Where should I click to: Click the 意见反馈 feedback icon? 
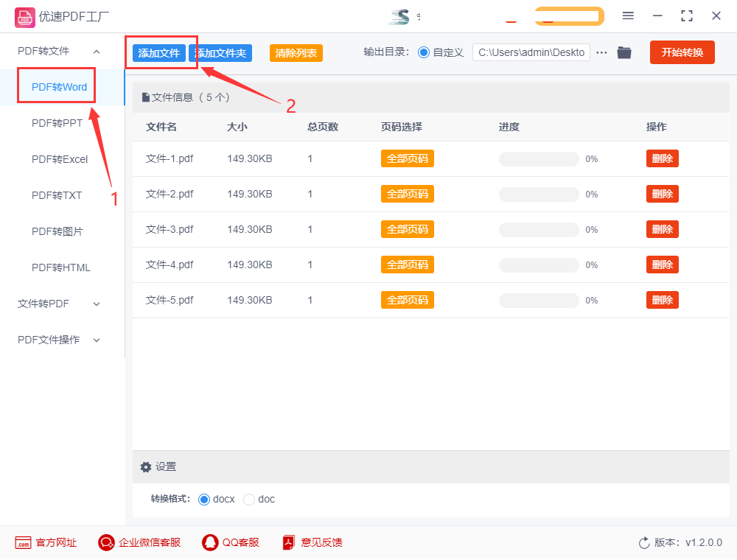pyautogui.click(x=289, y=542)
